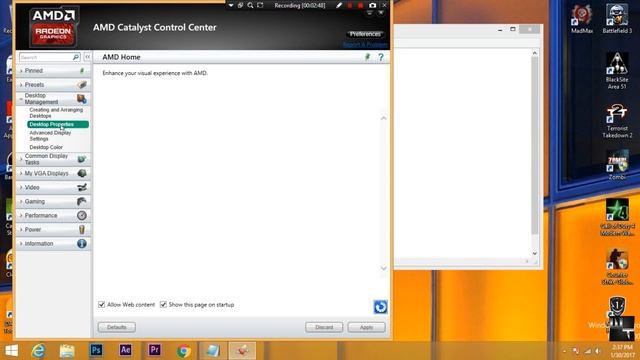The height and width of the screenshot is (360, 640).
Task: Open the recorder toolbar dropdown arrow
Action: click(x=231, y=5)
